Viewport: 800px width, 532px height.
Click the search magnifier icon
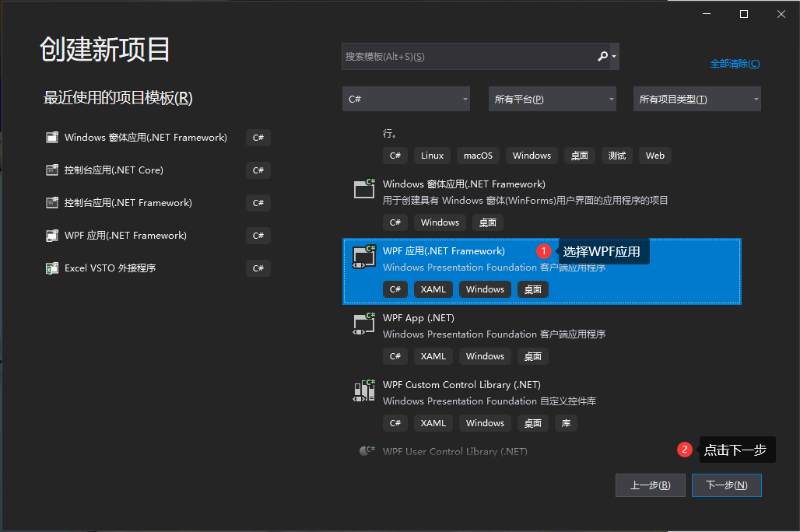coord(602,56)
